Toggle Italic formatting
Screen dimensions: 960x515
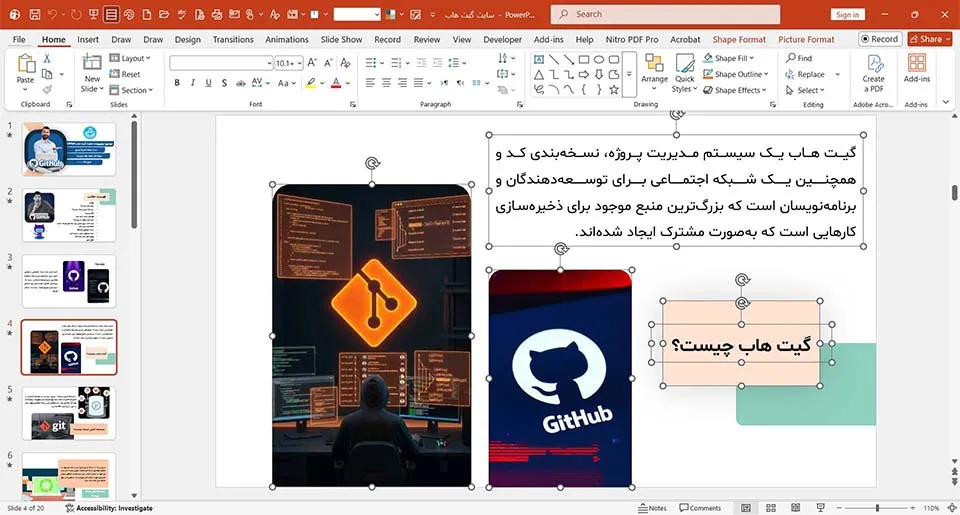[x=193, y=83]
